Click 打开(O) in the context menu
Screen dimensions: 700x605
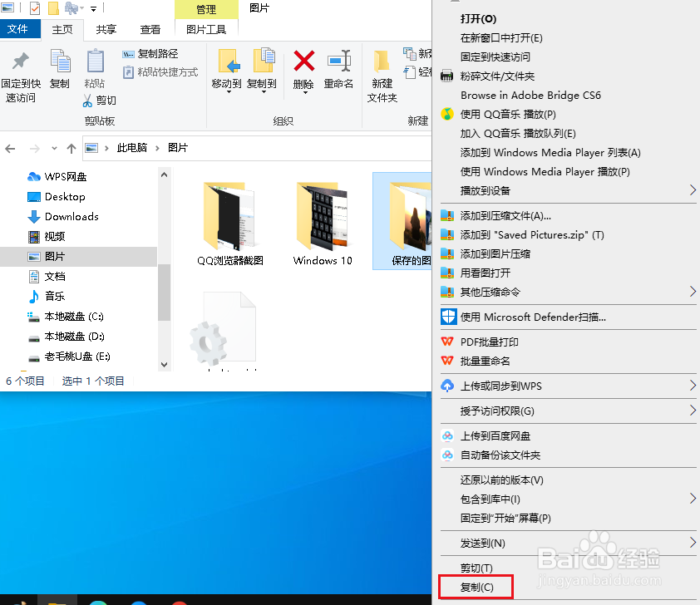click(x=478, y=19)
